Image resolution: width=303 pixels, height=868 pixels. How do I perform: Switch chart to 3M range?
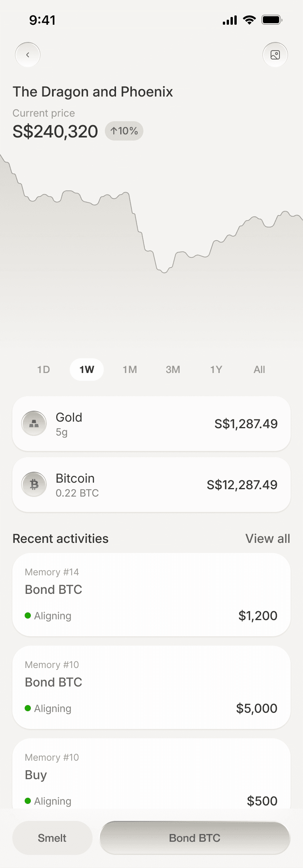(173, 370)
